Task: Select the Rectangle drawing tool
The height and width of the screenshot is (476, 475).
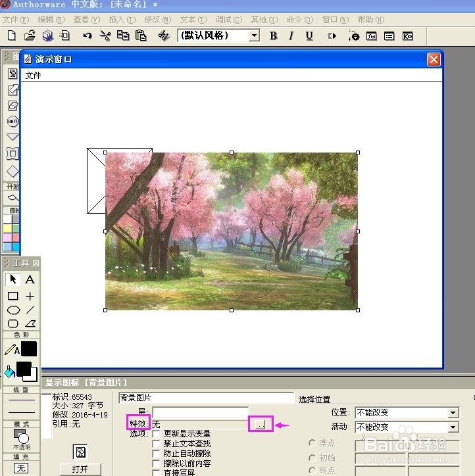Action: [12, 296]
